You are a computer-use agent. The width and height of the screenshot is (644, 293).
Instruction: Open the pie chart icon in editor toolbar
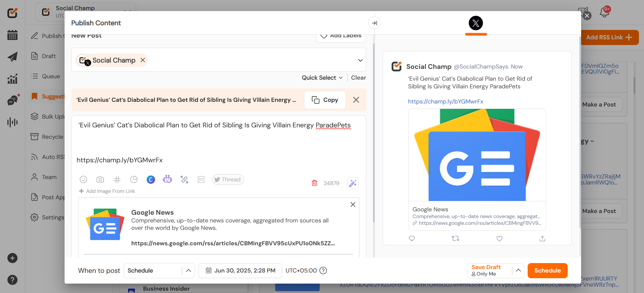point(134,179)
